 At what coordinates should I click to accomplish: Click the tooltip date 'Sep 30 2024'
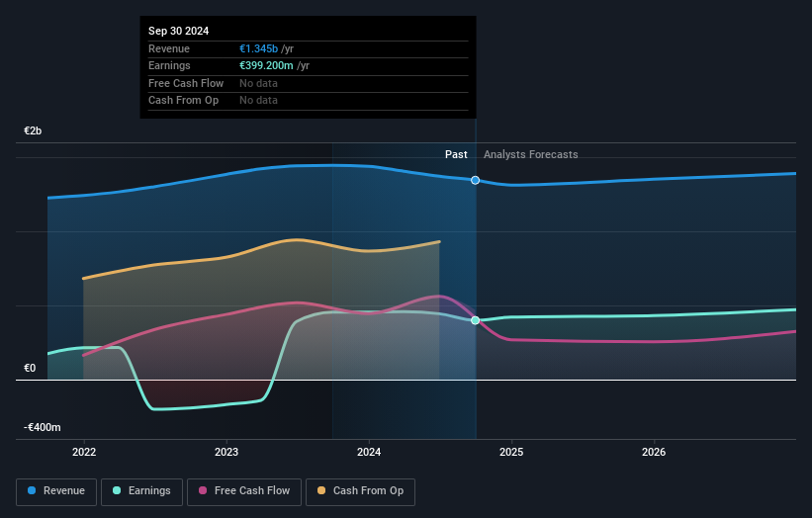point(179,31)
